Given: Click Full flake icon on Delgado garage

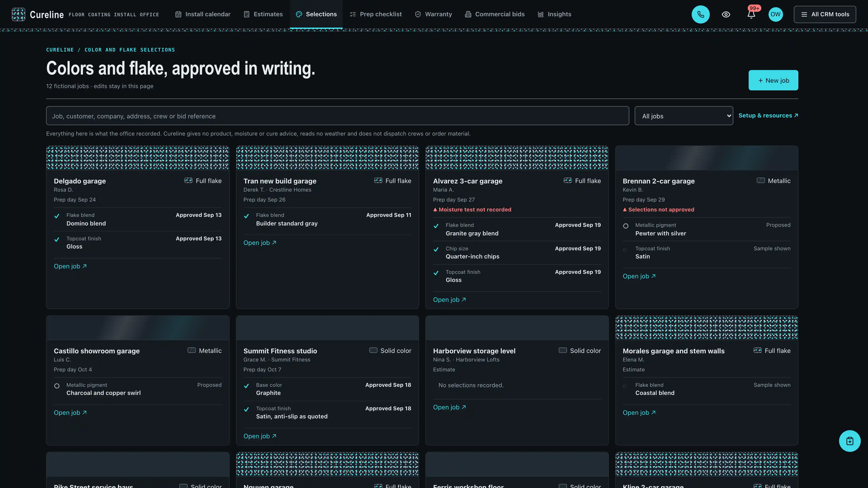Looking at the screenshot, I should point(188,181).
